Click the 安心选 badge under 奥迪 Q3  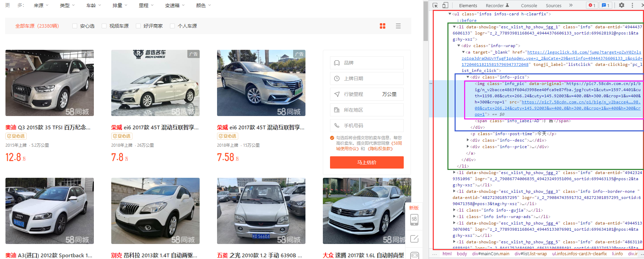pyautogui.click(x=16, y=136)
